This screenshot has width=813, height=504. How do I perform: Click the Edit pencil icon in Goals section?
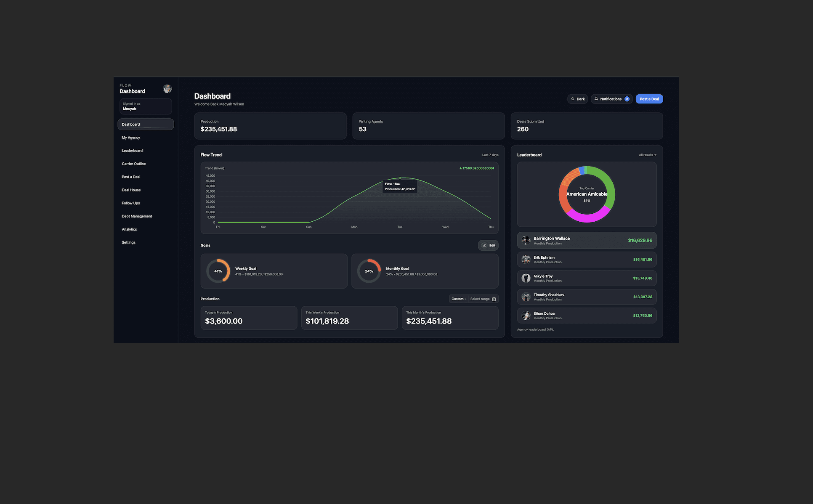point(484,245)
